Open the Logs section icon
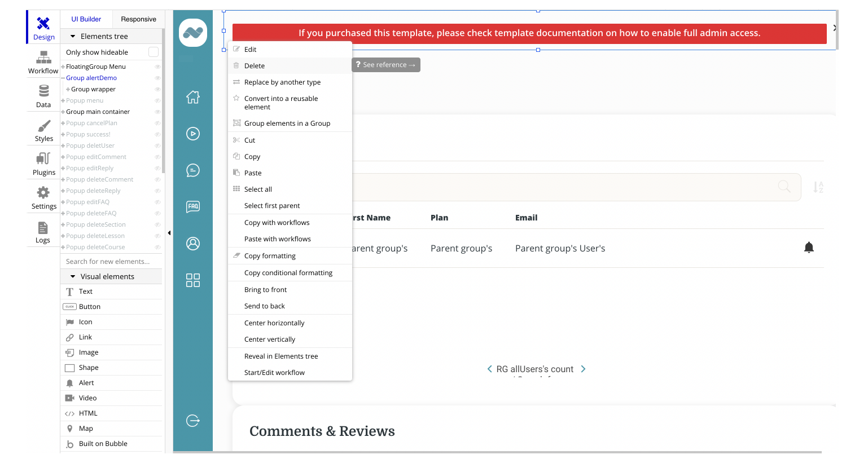The width and height of the screenshot is (868, 459). coord(43,227)
